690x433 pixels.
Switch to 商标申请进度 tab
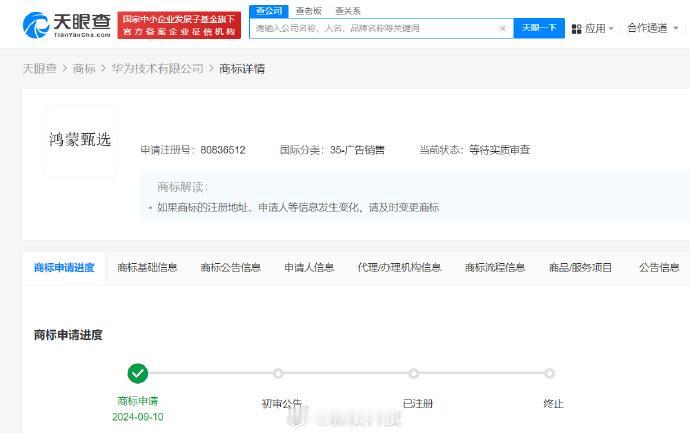pos(64,268)
